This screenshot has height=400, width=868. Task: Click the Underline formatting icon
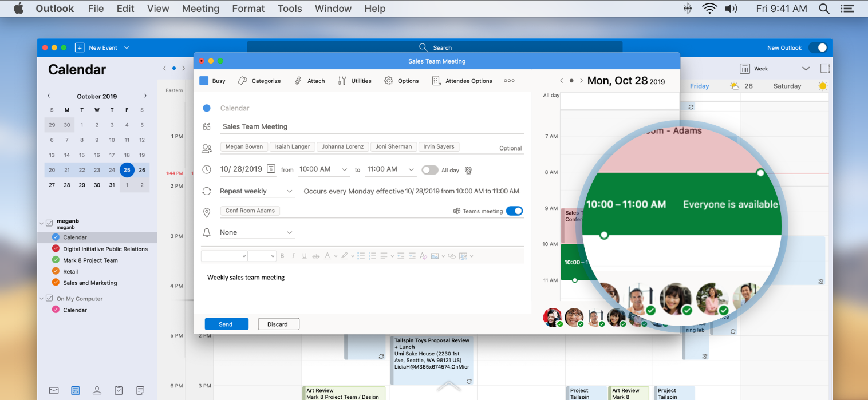click(x=304, y=256)
